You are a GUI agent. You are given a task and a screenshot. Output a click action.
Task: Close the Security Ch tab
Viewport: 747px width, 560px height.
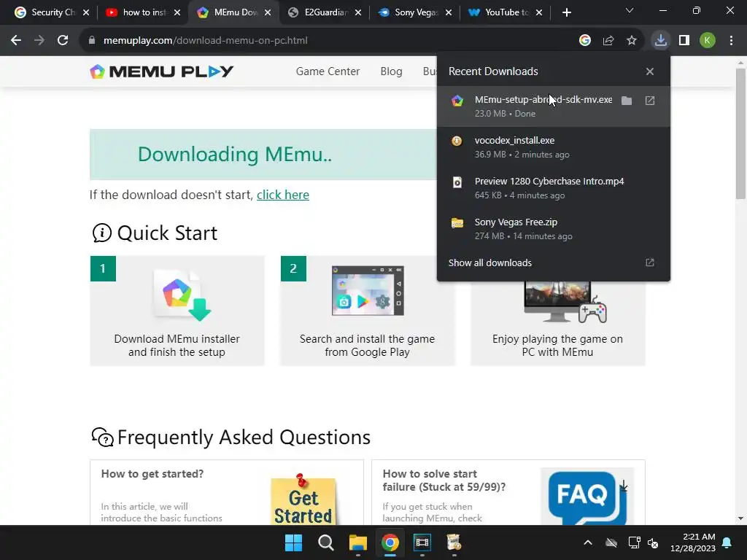tap(86, 12)
